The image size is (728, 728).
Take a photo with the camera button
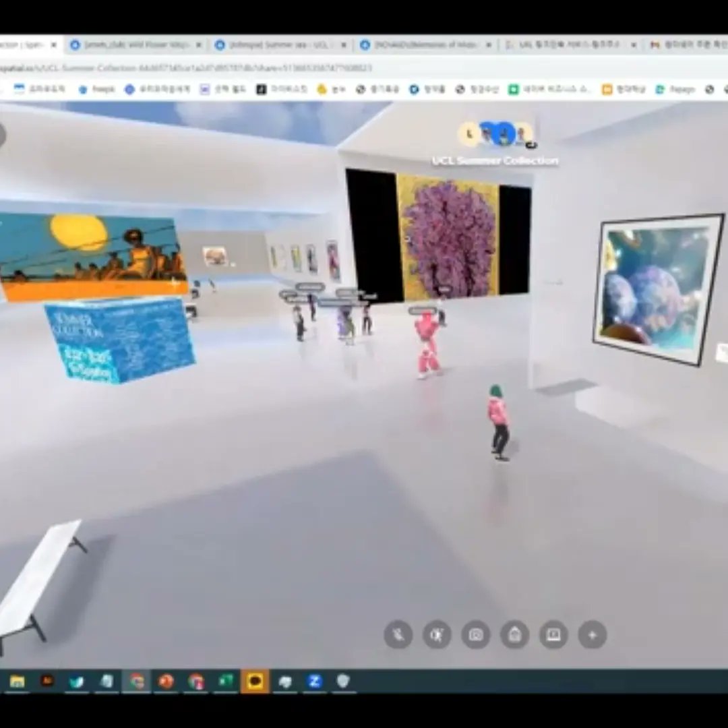coord(476,634)
